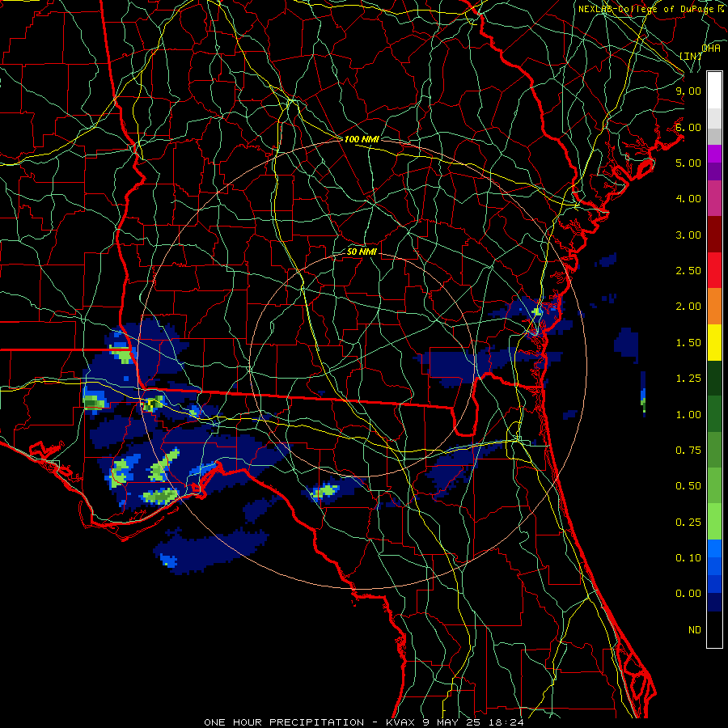This screenshot has height=728, width=728.
Task: Click the '2.50' legend value
Action: (x=688, y=271)
